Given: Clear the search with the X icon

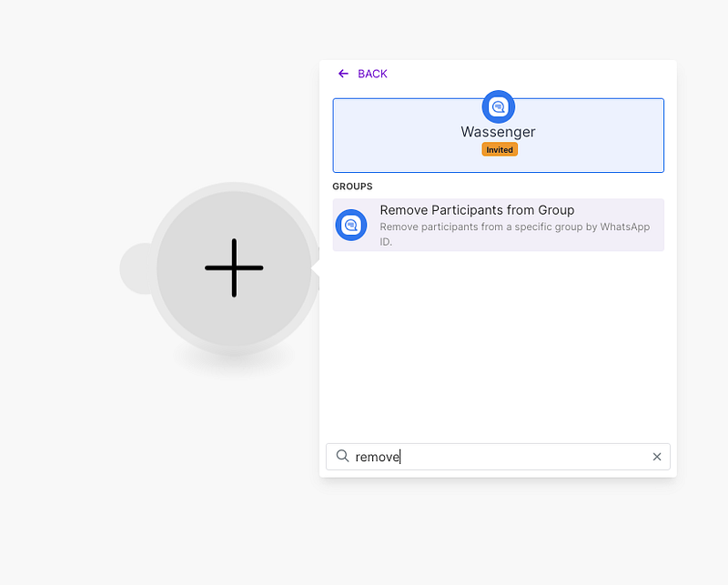Looking at the screenshot, I should pyautogui.click(x=657, y=457).
